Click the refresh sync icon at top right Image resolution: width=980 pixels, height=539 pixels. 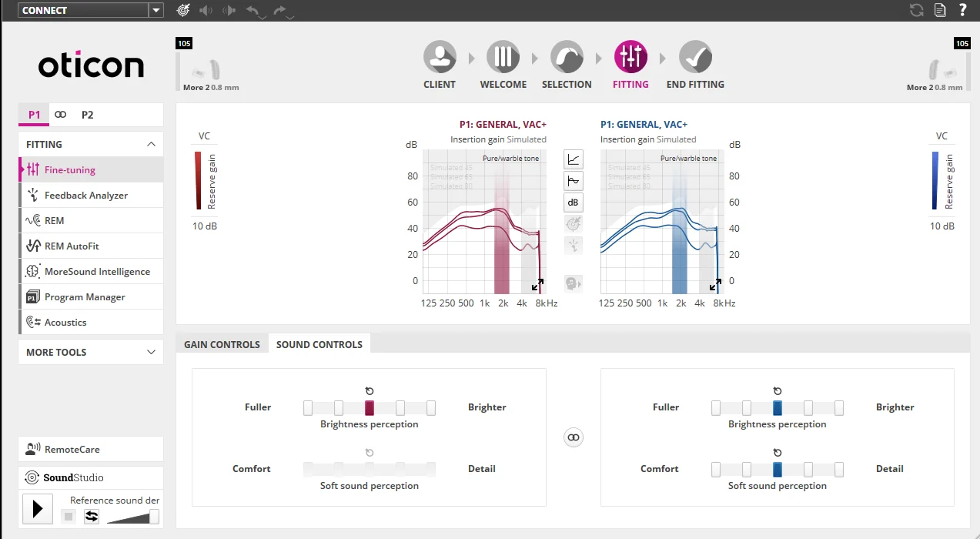click(917, 10)
